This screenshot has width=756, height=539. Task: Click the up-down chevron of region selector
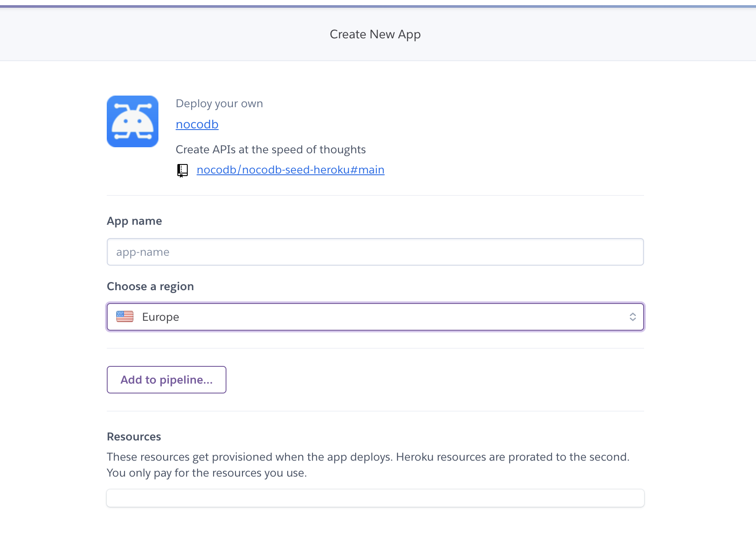[x=633, y=316]
